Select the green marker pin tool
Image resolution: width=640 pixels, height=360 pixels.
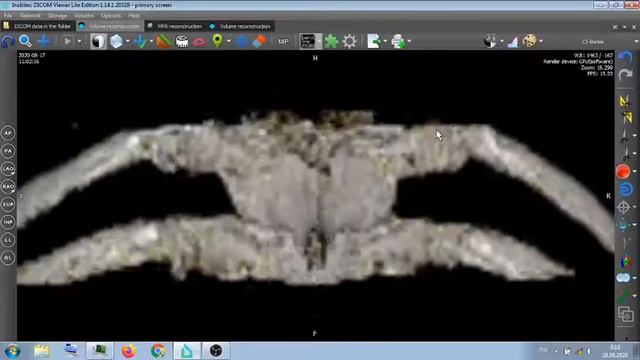218,41
